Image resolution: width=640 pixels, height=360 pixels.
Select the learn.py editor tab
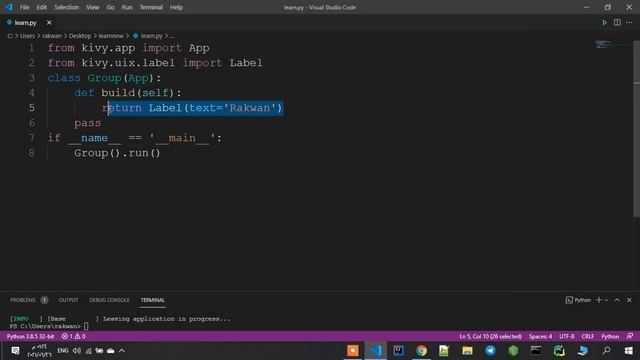(25, 23)
